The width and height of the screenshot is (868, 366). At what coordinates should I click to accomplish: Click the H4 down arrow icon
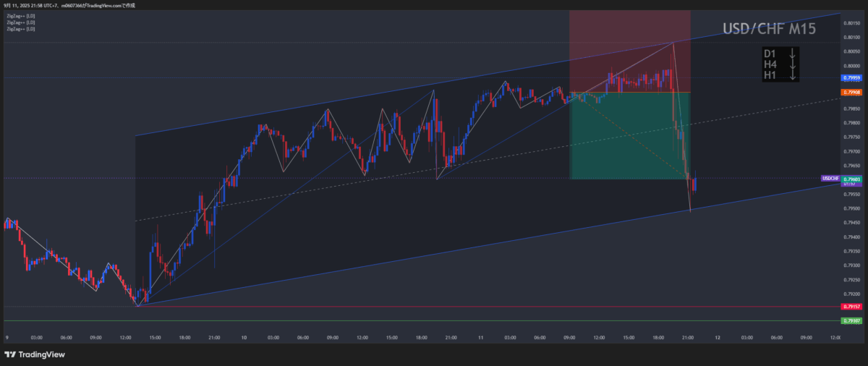click(793, 64)
